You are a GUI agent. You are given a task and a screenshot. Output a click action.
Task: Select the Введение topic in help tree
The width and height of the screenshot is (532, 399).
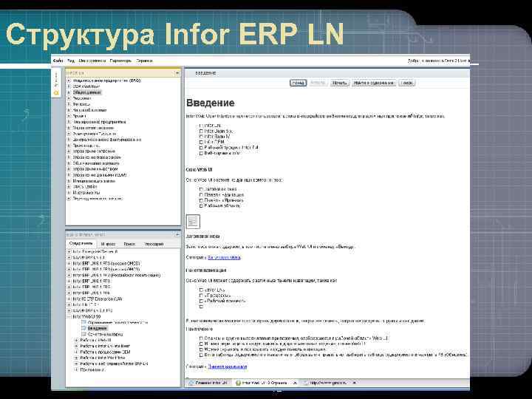98,328
